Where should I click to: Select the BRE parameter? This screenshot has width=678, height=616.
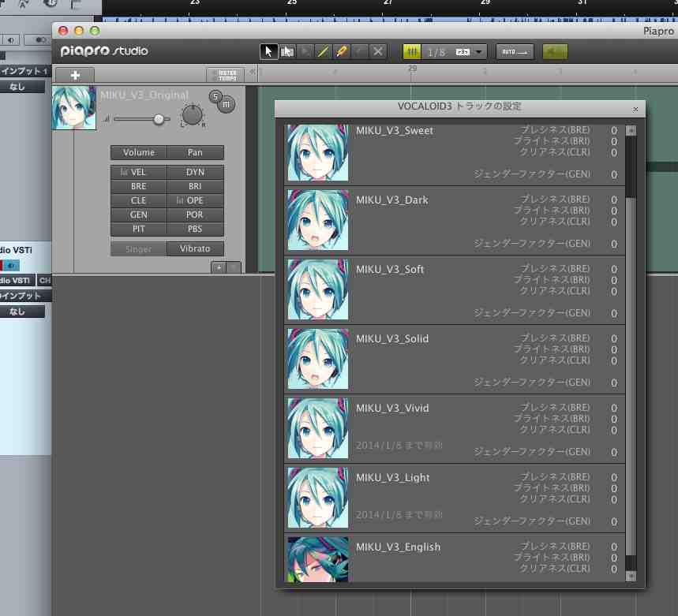[139, 186]
